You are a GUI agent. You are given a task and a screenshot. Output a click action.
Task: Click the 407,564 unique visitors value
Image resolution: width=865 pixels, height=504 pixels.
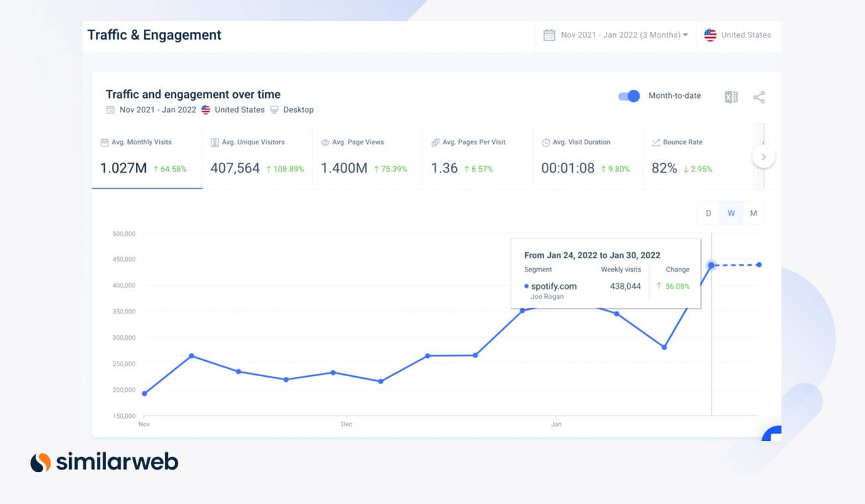tap(235, 168)
